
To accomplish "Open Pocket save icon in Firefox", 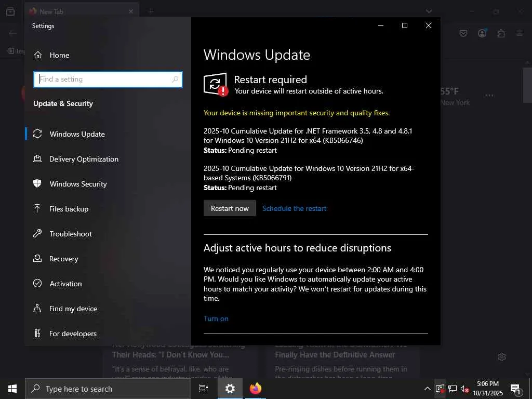I will pos(463,33).
